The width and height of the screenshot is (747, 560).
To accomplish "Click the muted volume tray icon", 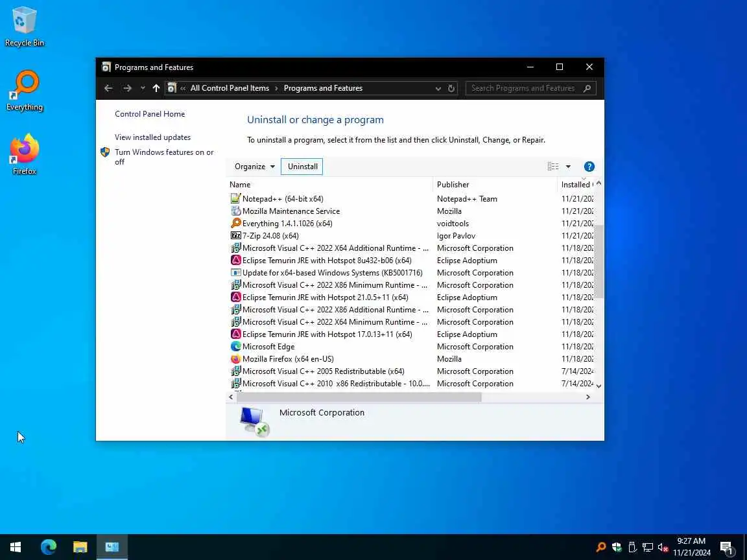I will tap(663, 547).
